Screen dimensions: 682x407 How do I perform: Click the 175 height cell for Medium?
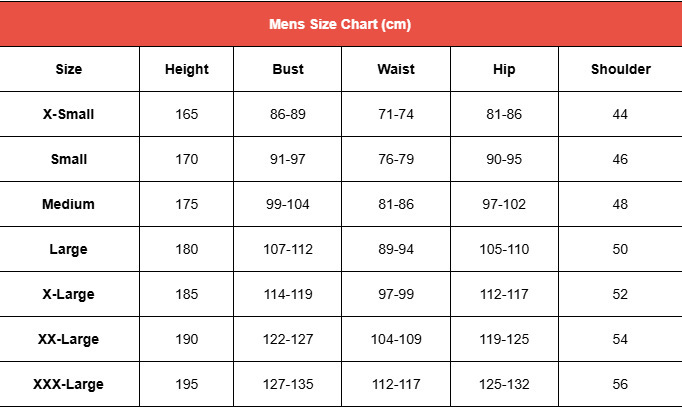tap(187, 204)
